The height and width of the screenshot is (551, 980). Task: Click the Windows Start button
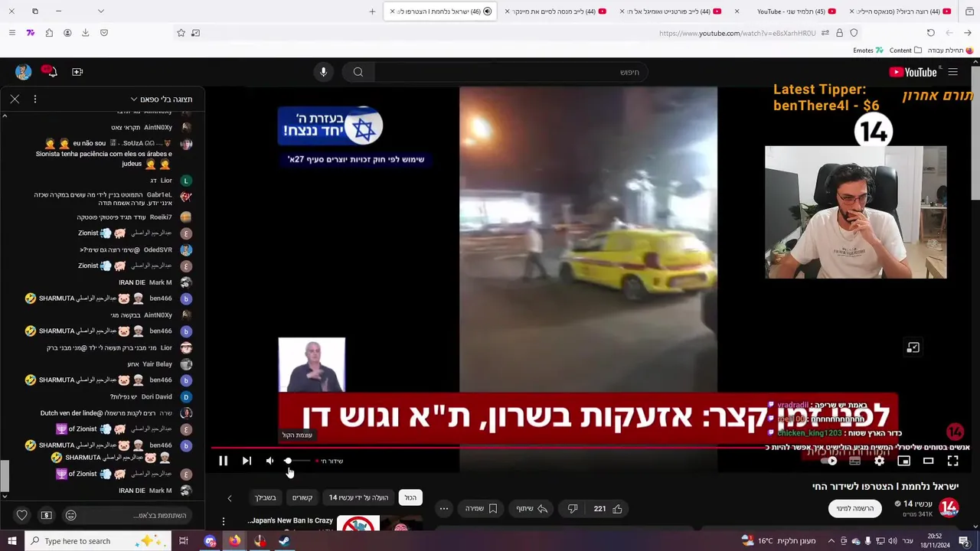11,541
